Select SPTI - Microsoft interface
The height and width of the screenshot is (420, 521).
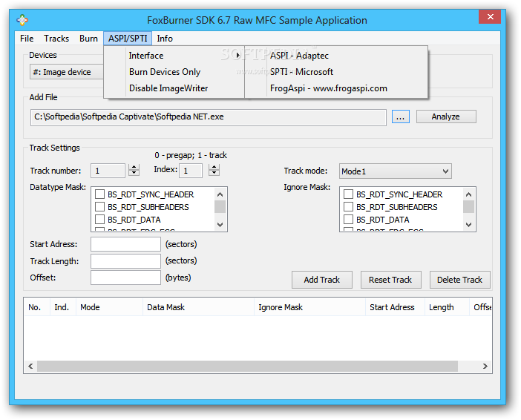pos(336,72)
